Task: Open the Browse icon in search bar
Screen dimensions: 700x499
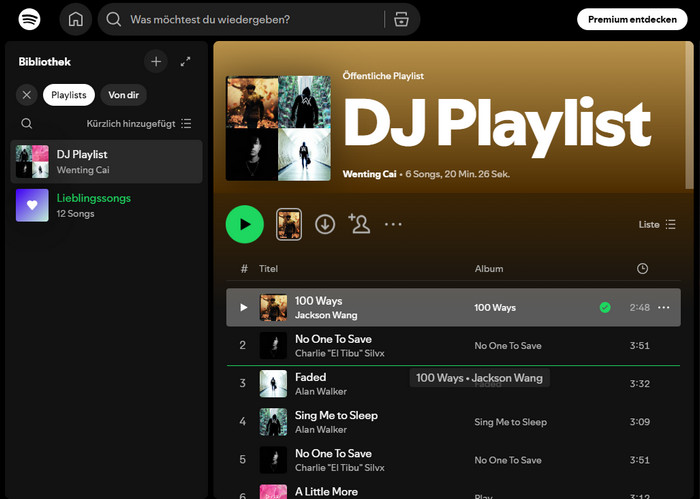Action: click(x=401, y=19)
